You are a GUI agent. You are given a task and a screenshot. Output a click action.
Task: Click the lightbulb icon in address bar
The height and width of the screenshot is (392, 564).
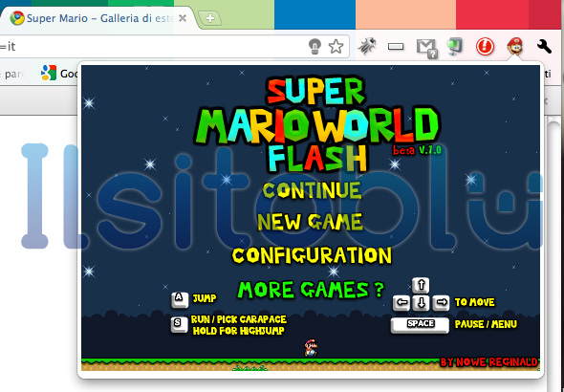tap(315, 47)
